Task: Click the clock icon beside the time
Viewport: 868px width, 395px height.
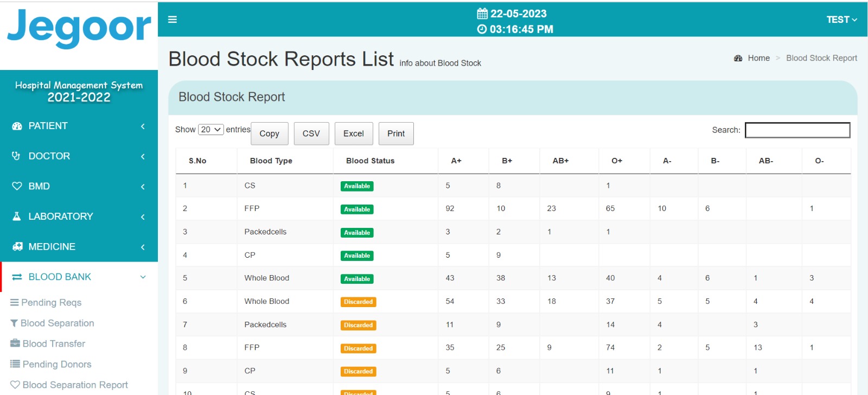Action: click(x=482, y=29)
